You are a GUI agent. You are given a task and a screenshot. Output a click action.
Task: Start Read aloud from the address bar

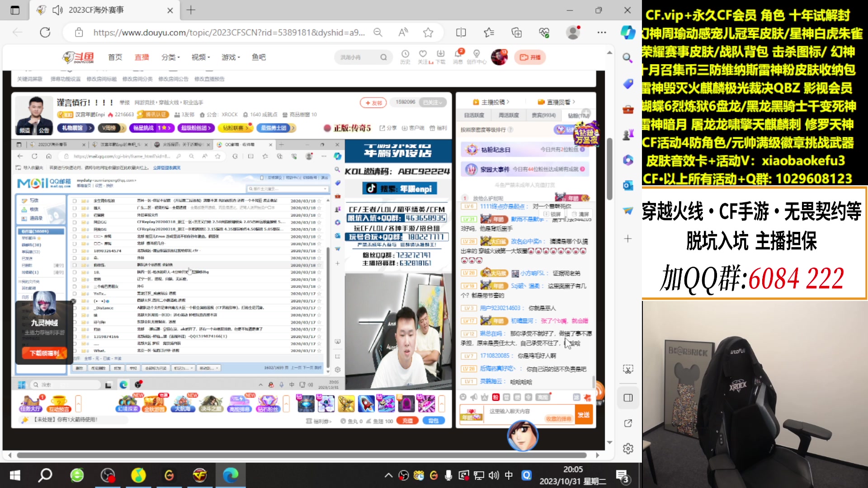pyautogui.click(x=403, y=33)
